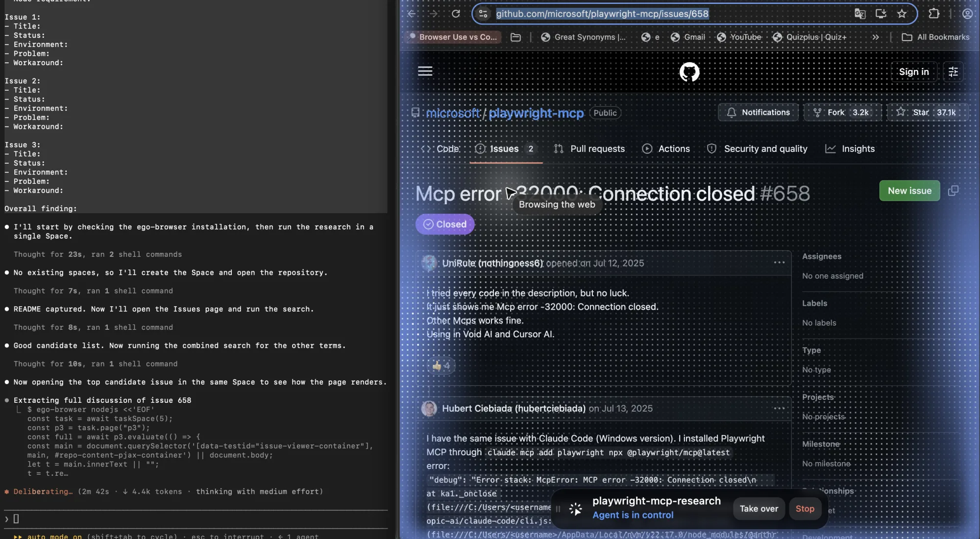The height and width of the screenshot is (539, 980).
Task: Click the Sign in button
Action: click(x=913, y=72)
